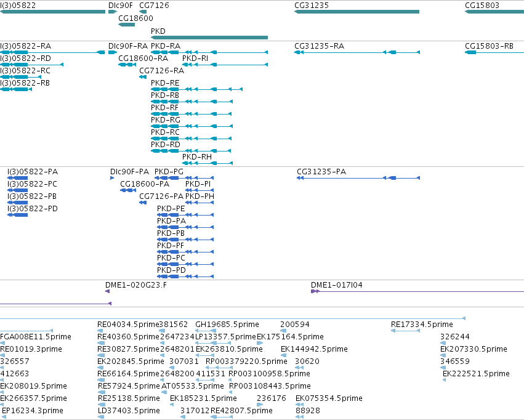Click the CG31235-RA transcript label

319,46
